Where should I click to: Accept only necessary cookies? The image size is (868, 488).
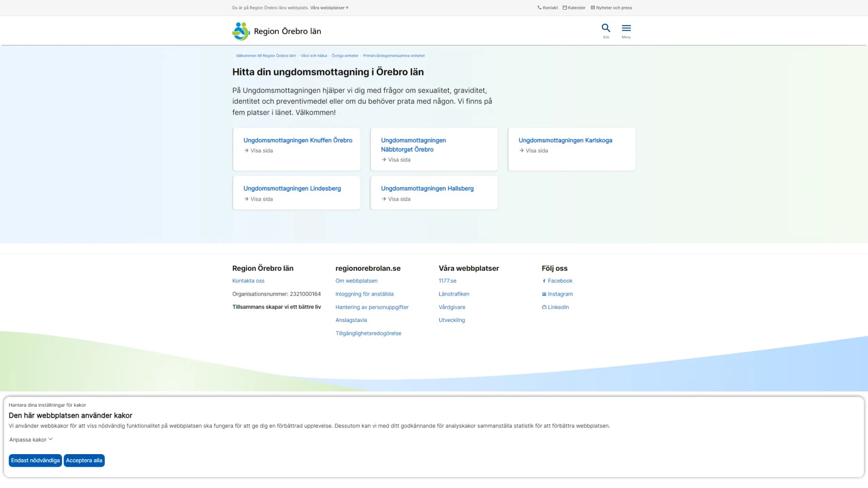pos(35,460)
